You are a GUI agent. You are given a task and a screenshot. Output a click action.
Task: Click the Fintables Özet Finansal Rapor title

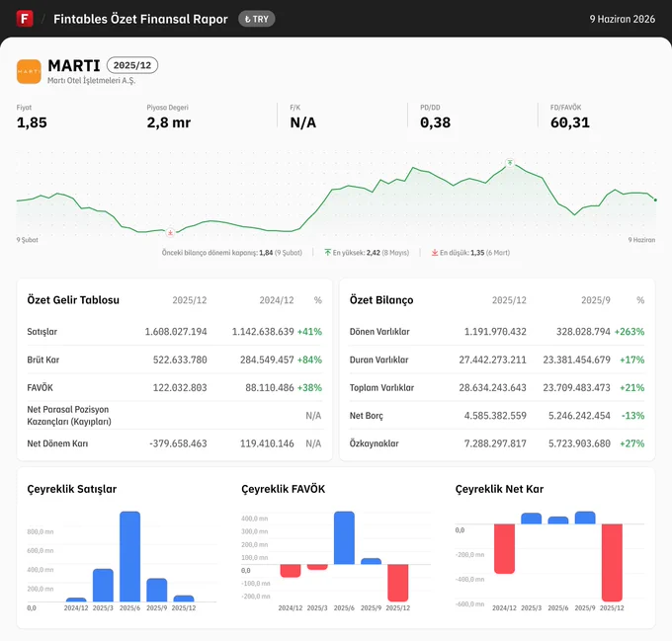tap(140, 19)
